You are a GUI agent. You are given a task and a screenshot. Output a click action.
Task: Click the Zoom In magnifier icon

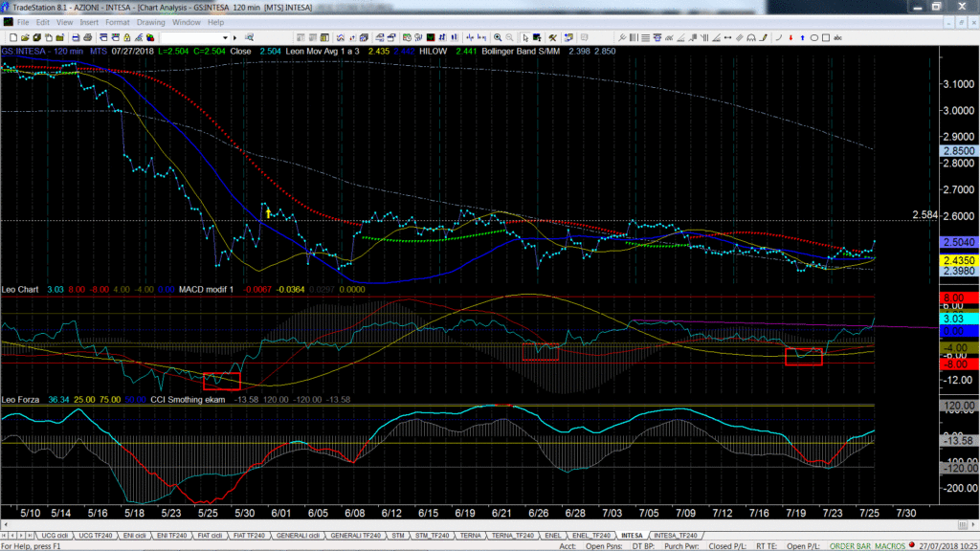tap(498, 38)
